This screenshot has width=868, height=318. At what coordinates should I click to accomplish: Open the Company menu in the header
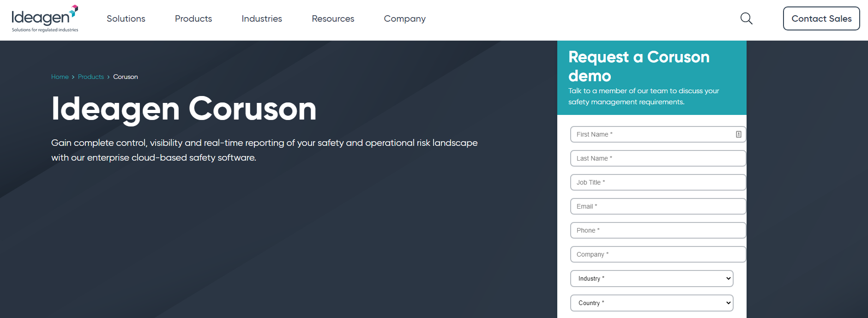405,19
